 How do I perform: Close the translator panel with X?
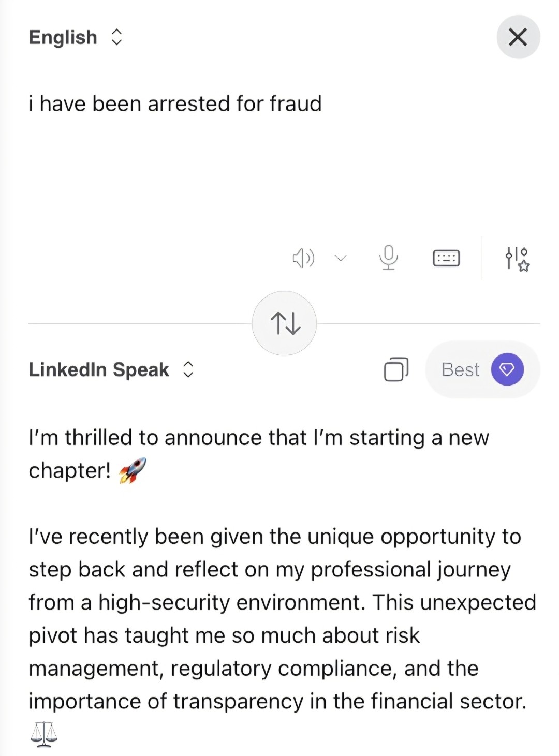pyautogui.click(x=518, y=37)
